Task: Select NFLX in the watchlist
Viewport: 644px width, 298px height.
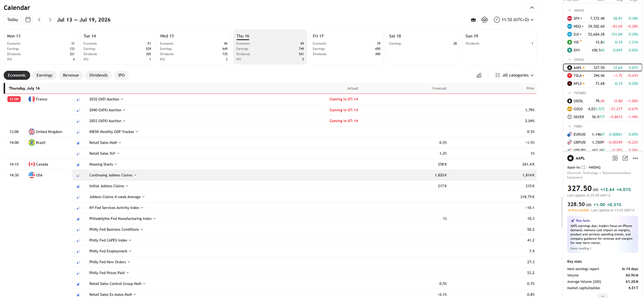Action: coord(602,84)
